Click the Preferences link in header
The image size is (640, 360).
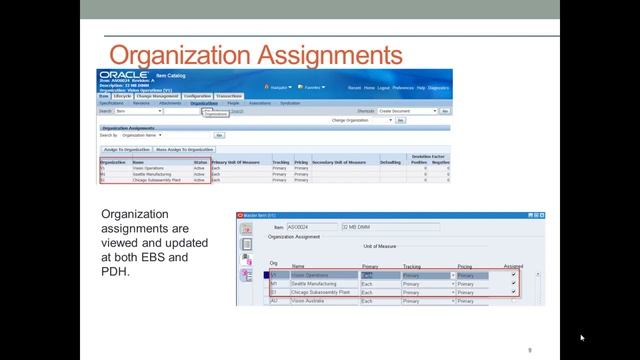pos(403,88)
